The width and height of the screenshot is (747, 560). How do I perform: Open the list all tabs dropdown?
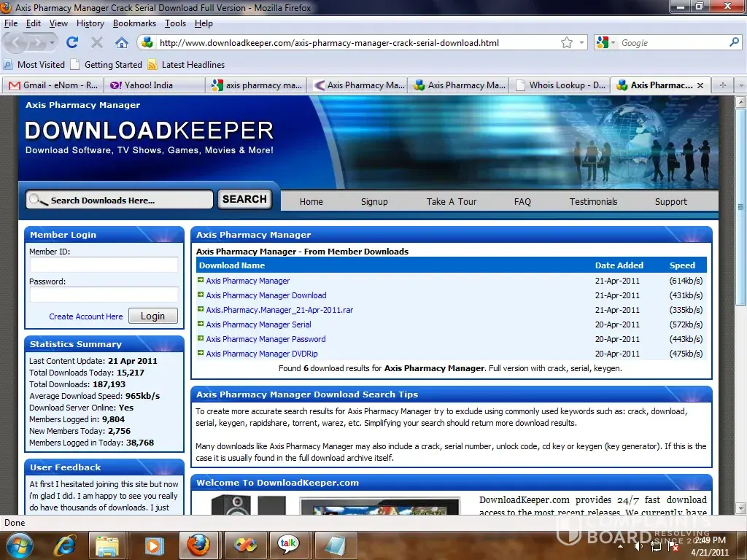(740, 85)
